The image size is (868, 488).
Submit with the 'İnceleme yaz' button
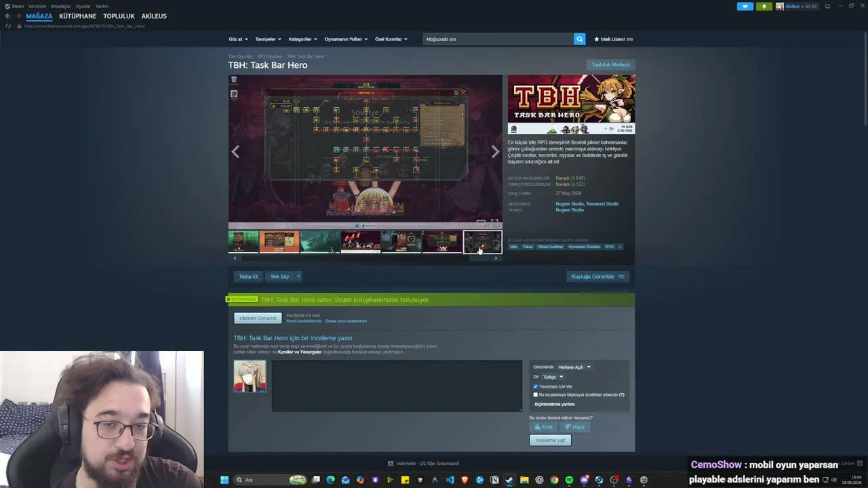point(550,440)
